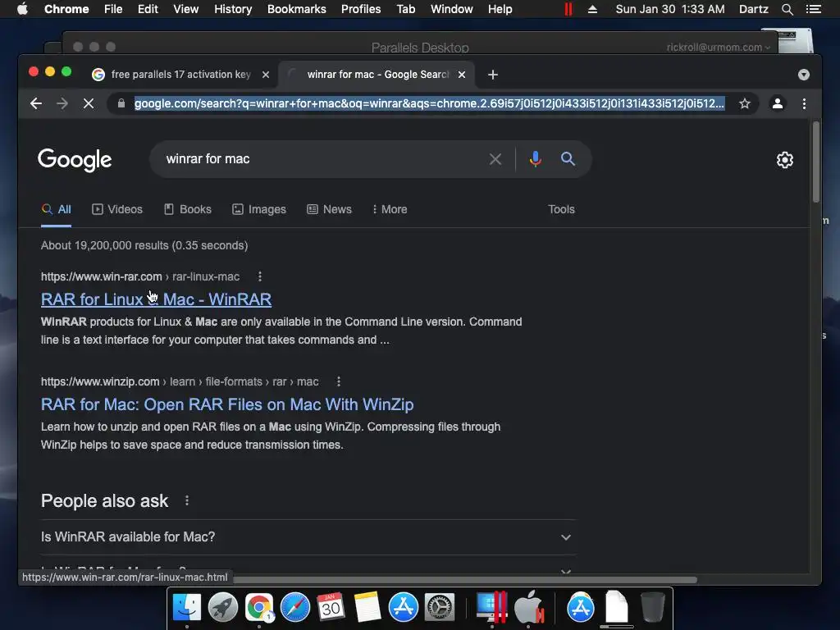840x630 pixels.
Task: Click the eject icon in menu bar
Action: pos(592,9)
